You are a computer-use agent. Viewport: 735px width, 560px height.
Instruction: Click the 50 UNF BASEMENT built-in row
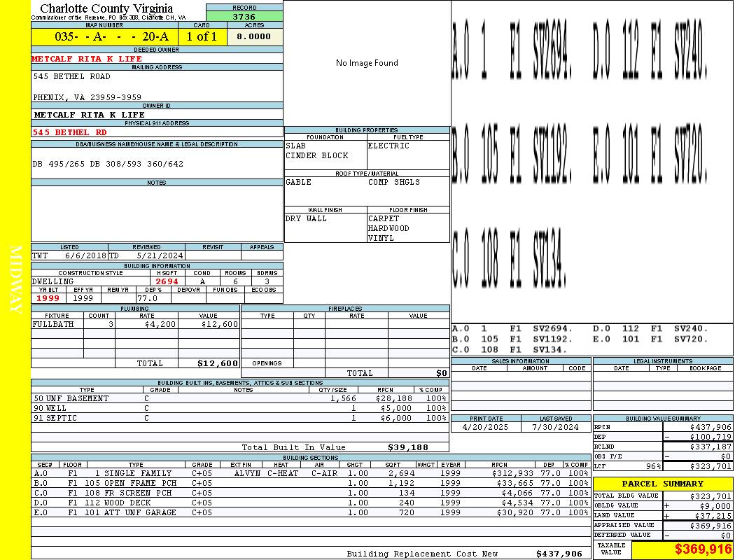(240, 398)
